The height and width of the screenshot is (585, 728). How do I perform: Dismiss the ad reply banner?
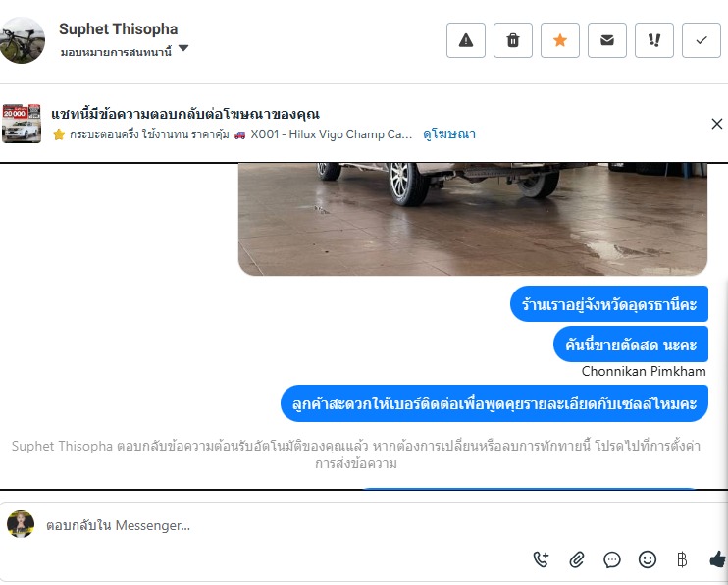coord(717,124)
